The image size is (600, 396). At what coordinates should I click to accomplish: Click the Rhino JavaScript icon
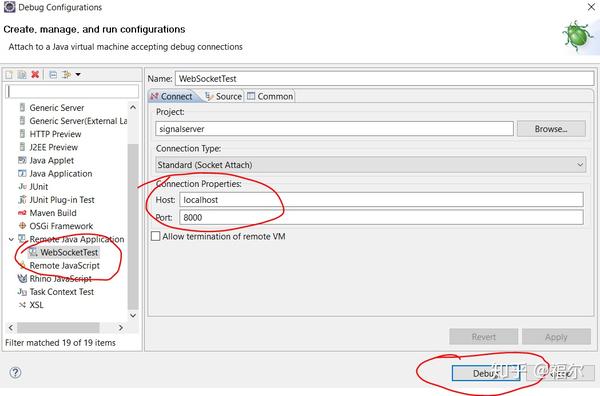(x=23, y=279)
